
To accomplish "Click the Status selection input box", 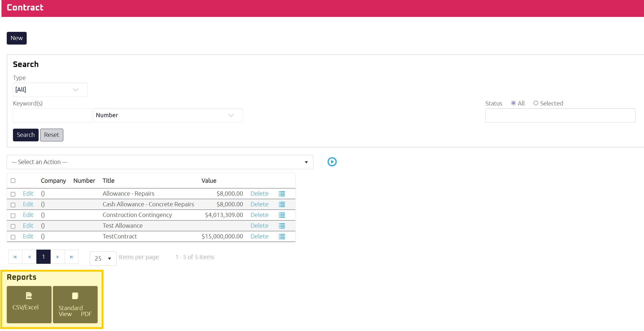I will pyautogui.click(x=560, y=115).
